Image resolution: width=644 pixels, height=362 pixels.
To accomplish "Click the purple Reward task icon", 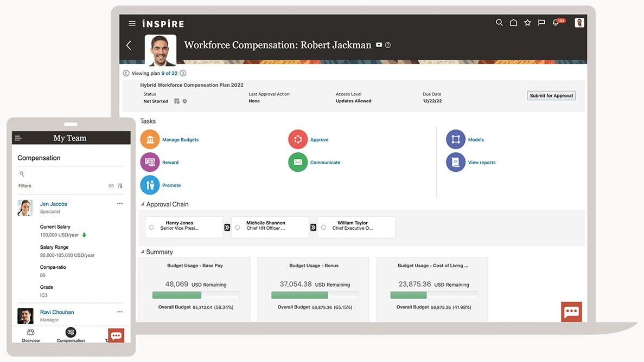I will pyautogui.click(x=150, y=163).
